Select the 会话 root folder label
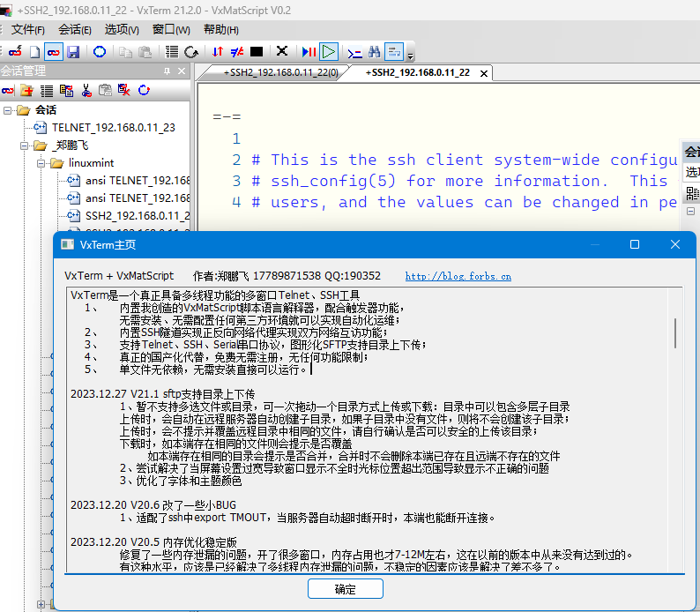Screen dimensions: 700x612 (x=46, y=110)
